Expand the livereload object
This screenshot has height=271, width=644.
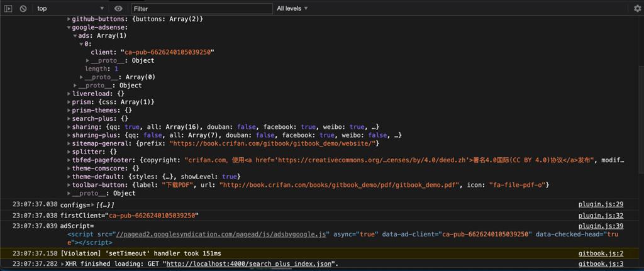[69, 94]
